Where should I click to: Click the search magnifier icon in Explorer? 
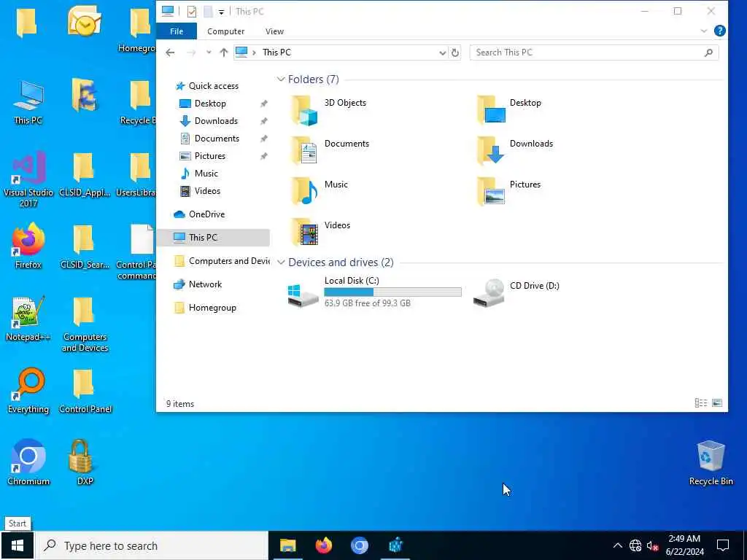[x=708, y=52]
